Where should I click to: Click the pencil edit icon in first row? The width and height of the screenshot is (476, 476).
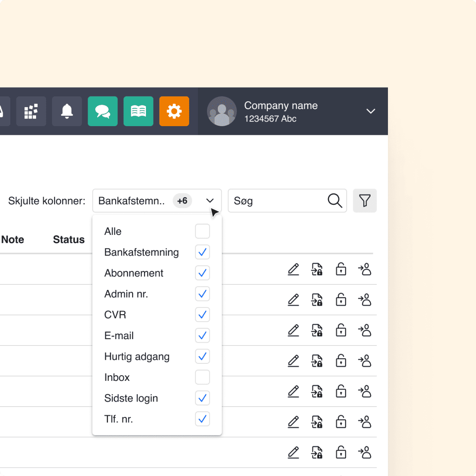coord(293,269)
